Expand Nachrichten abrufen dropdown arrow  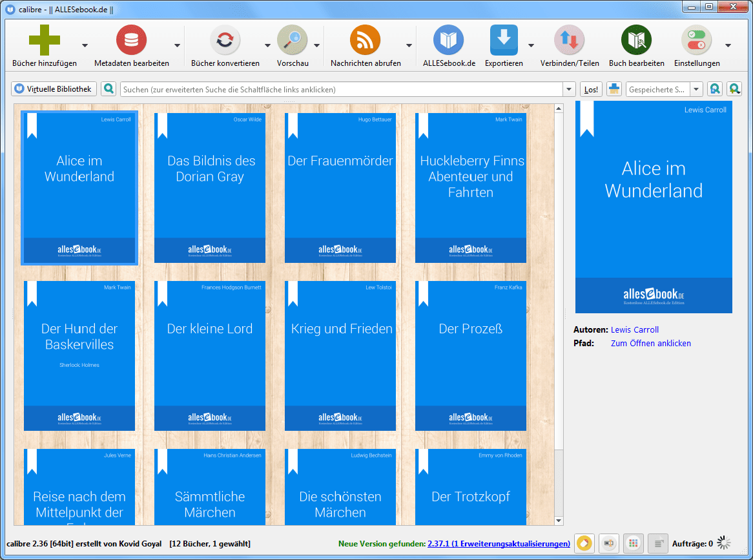coord(409,45)
